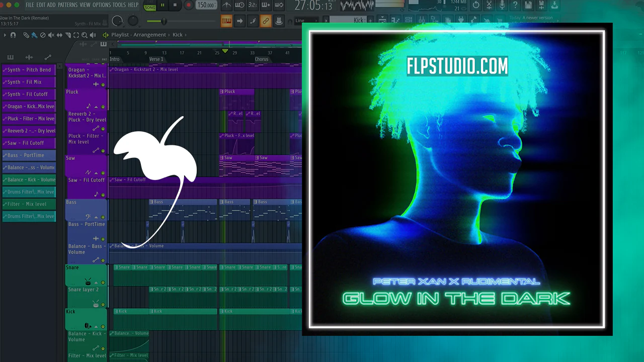Image resolution: width=644 pixels, height=362 pixels.
Task: Choose the Select tool in the playlist
Action: coord(76,35)
